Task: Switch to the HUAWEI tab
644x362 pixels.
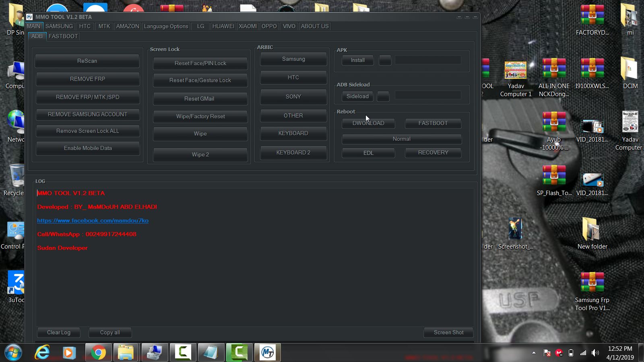Action: click(x=223, y=26)
